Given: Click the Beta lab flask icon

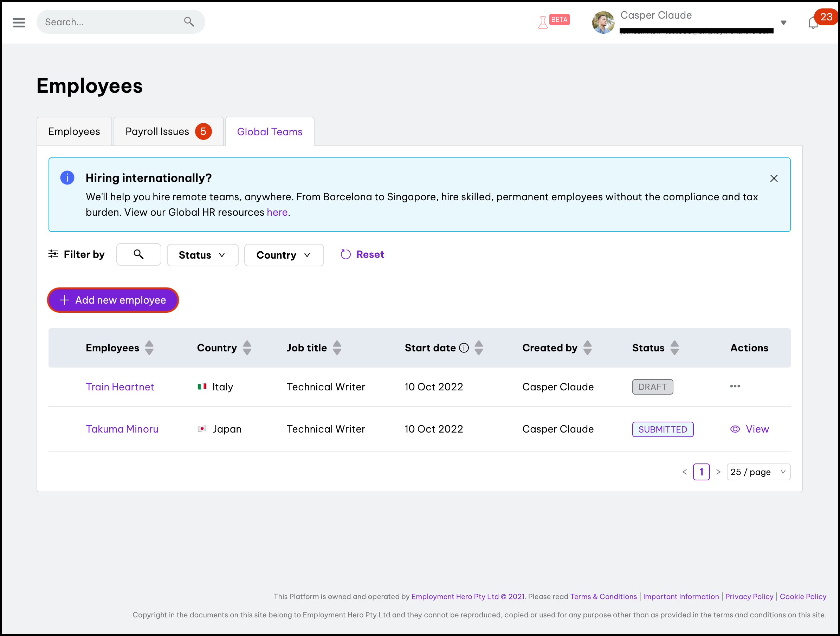Looking at the screenshot, I should pyautogui.click(x=543, y=22).
